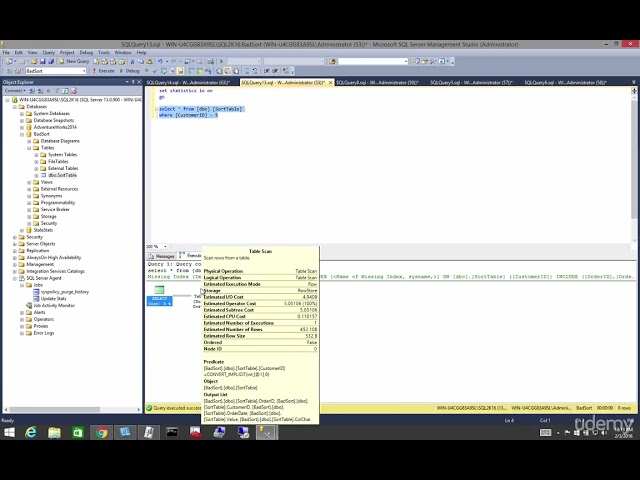Click the Undo arrow icon
Screen dimensions: 640x480
(160, 61)
